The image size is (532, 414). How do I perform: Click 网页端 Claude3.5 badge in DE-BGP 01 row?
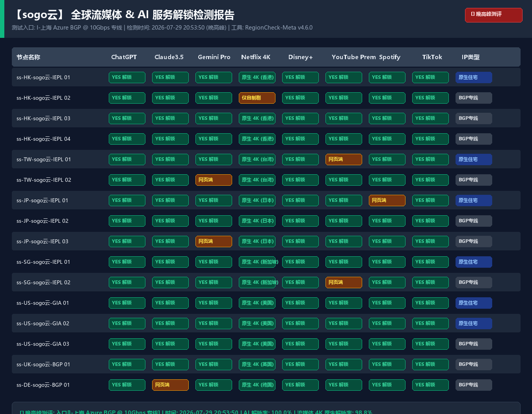(x=170, y=385)
